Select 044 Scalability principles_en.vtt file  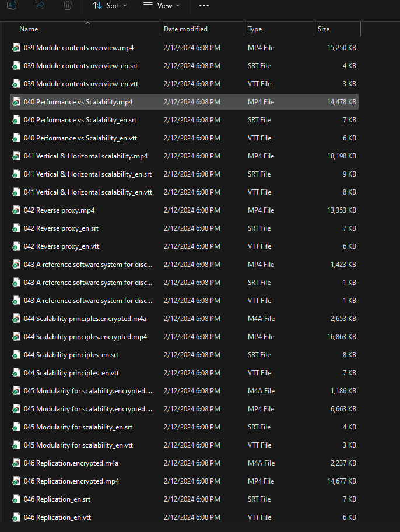coord(71,373)
